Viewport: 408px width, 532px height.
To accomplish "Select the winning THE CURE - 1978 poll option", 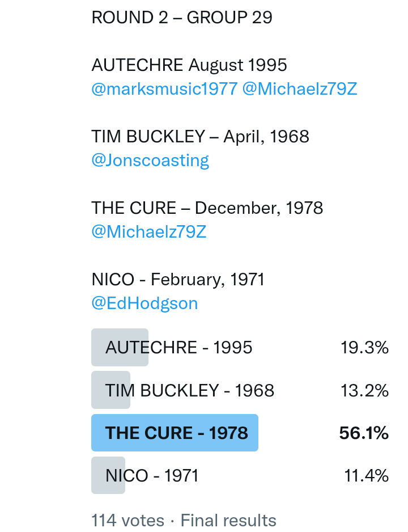I will (176, 433).
